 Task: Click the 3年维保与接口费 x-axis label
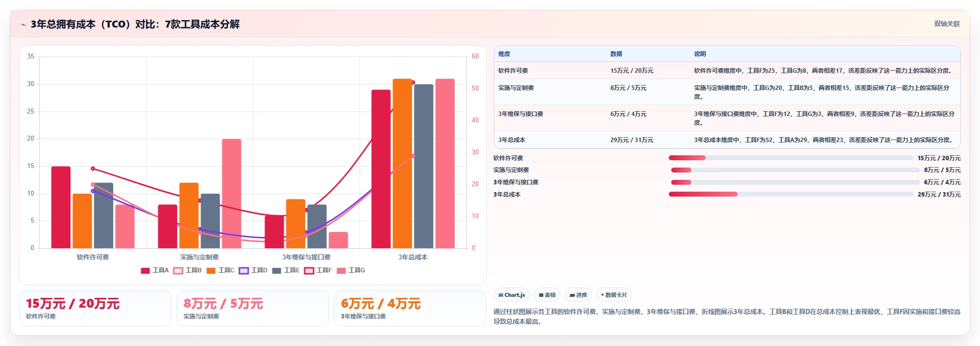click(306, 257)
